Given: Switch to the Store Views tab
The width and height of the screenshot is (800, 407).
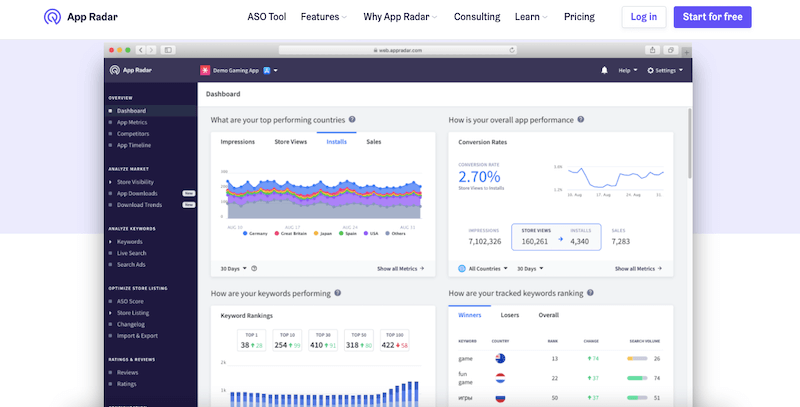Looking at the screenshot, I should pyautogui.click(x=291, y=142).
